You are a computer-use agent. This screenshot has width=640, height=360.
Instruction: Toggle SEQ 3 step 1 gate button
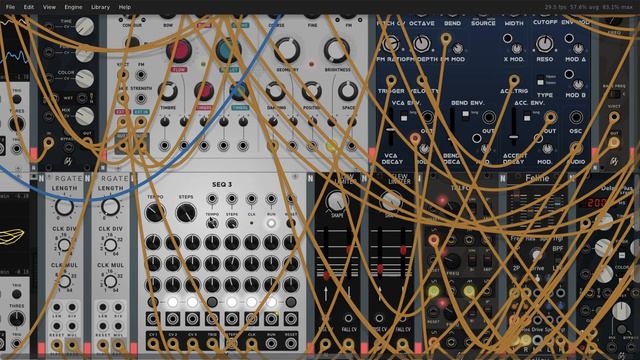(153, 302)
